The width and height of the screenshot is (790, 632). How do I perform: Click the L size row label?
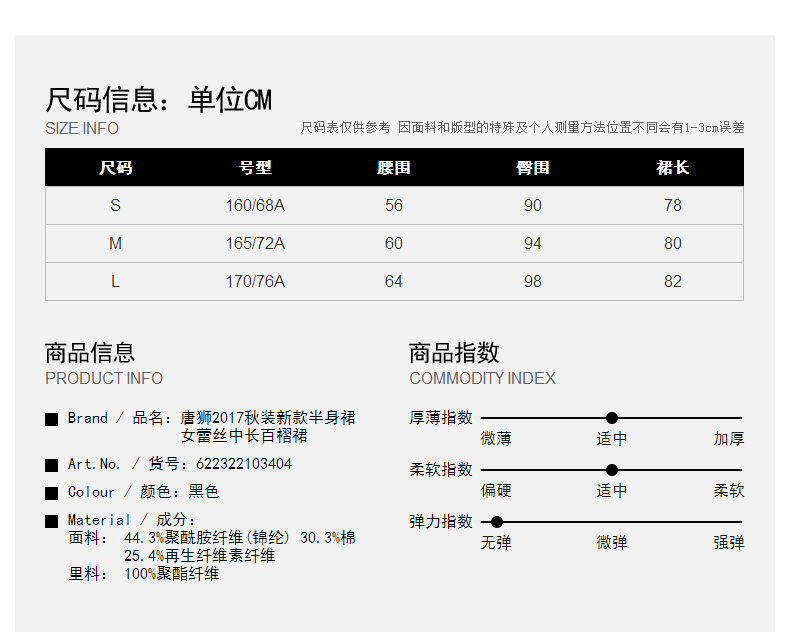[115, 281]
